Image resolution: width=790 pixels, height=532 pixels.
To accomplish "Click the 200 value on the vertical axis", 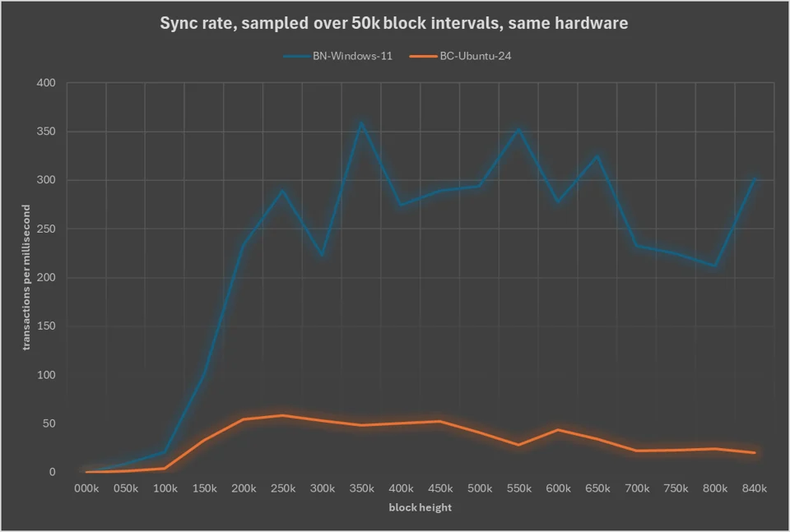I will pos(46,277).
